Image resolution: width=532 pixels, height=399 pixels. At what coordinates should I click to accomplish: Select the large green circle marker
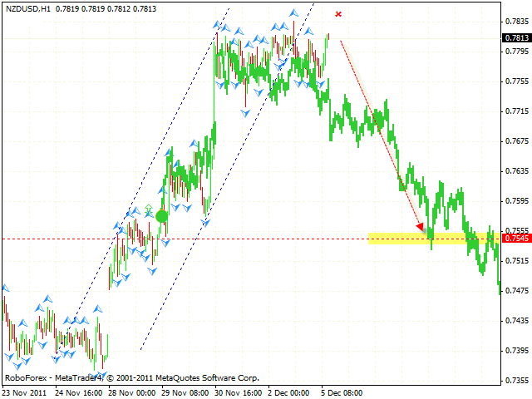point(162,216)
